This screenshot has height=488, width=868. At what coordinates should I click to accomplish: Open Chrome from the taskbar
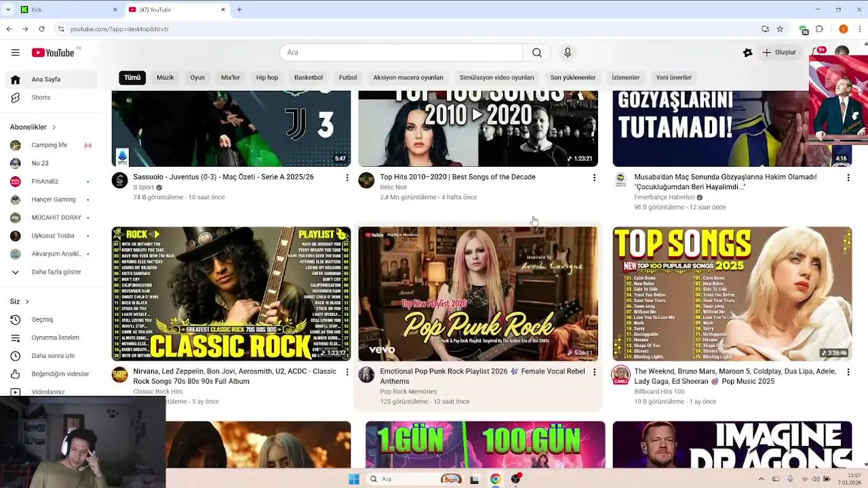(495, 479)
